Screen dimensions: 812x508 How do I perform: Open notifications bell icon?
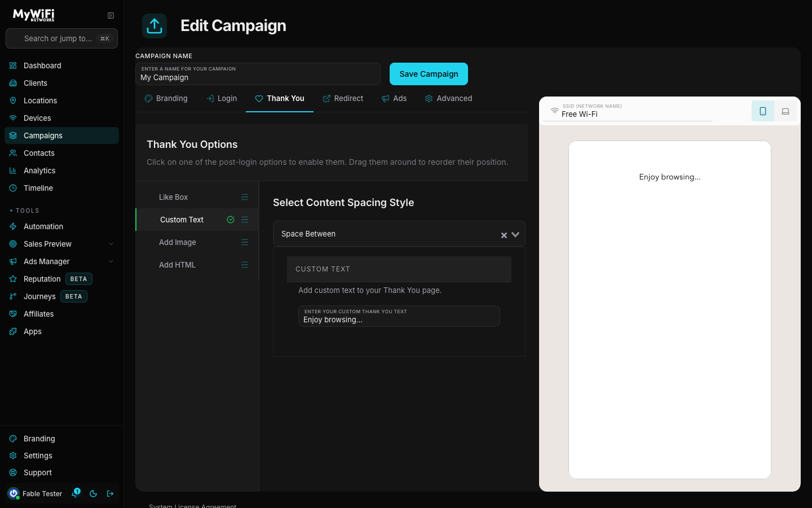(x=76, y=493)
